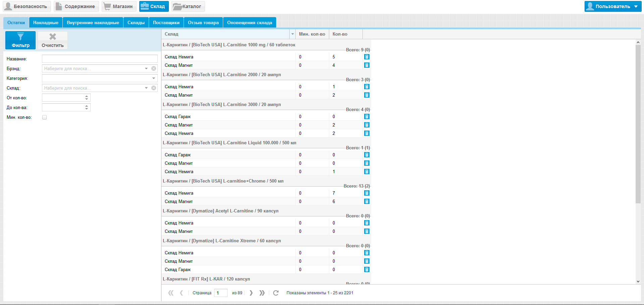
Task: Open the Пользователь user menu
Action: (613, 6)
